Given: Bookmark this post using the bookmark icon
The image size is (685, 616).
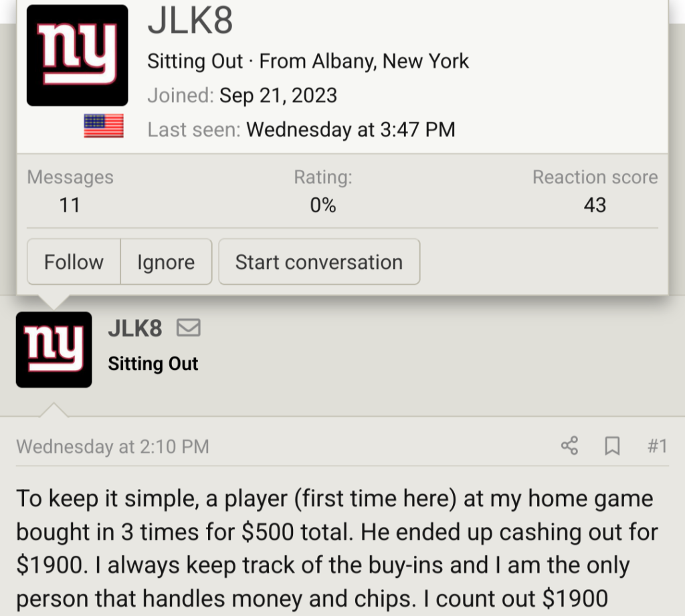Looking at the screenshot, I should click(x=612, y=445).
